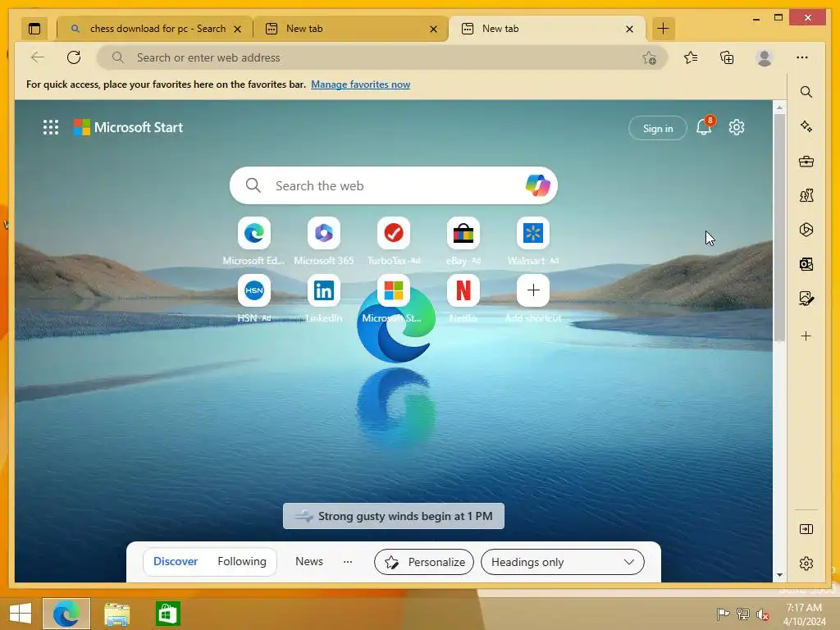Click page scrollbar down arrow

779,575
